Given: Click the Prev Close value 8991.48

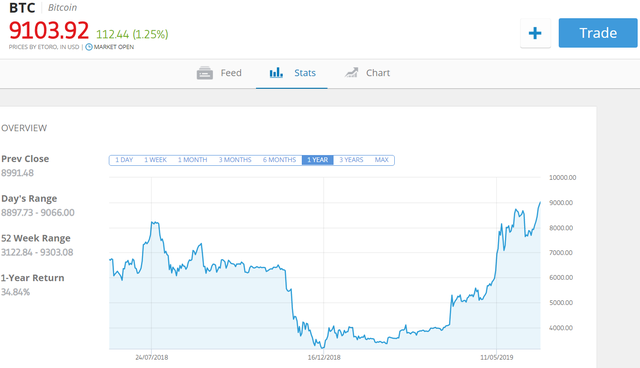Looking at the screenshot, I should 18,173.
